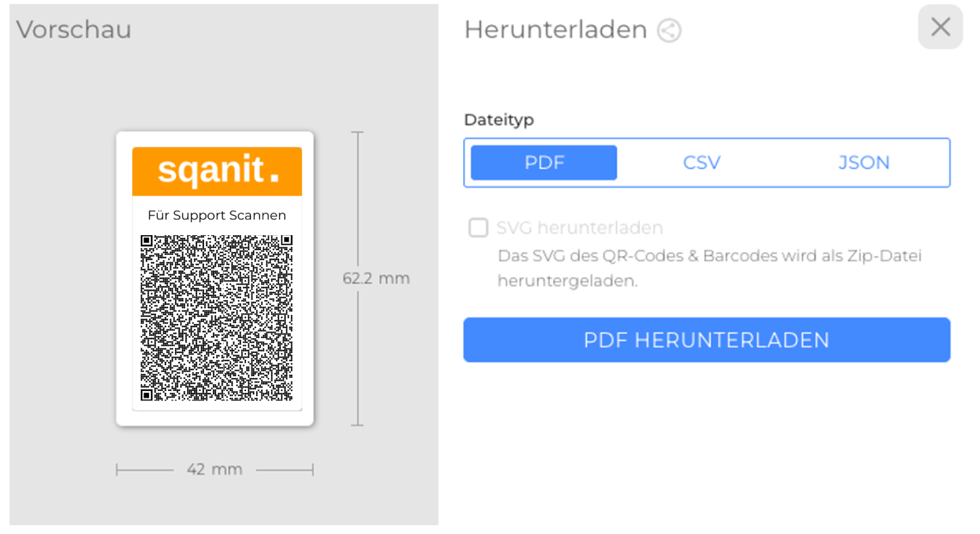Click the 'SVG herunterladen' label text
This screenshot has width=980, height=534.
[579, 228]
